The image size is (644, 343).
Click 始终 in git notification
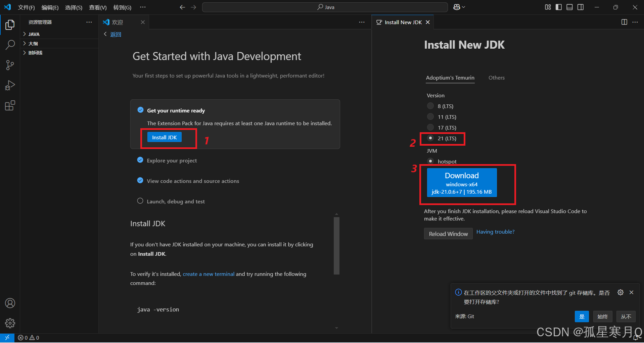pos(603,316)
